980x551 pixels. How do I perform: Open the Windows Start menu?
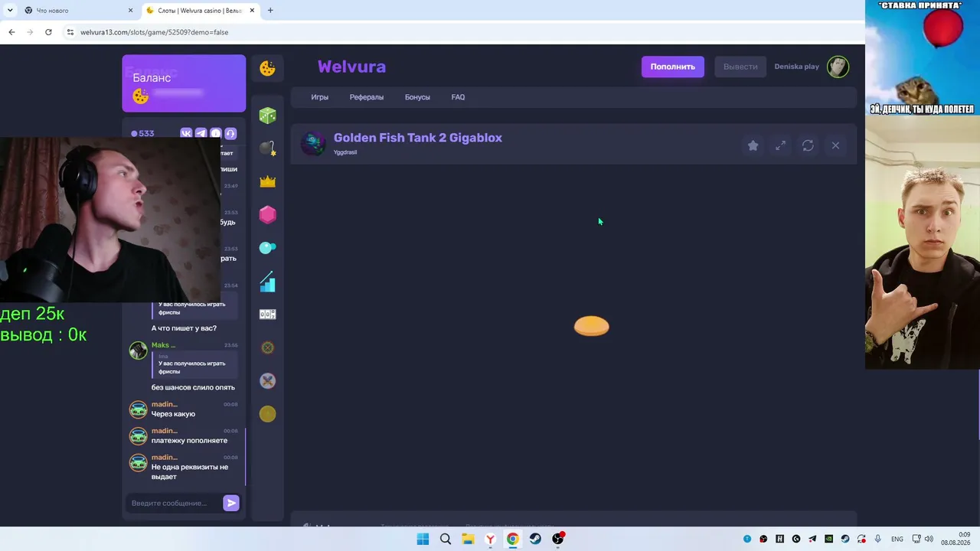[x=423, y=540]
